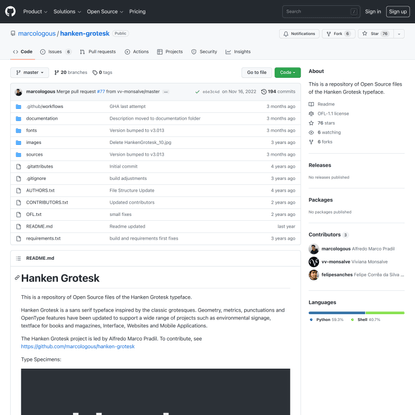This screenshot has width=415, height=415.
Task: Click the Go to file button
Action: (x=257, y=72)
